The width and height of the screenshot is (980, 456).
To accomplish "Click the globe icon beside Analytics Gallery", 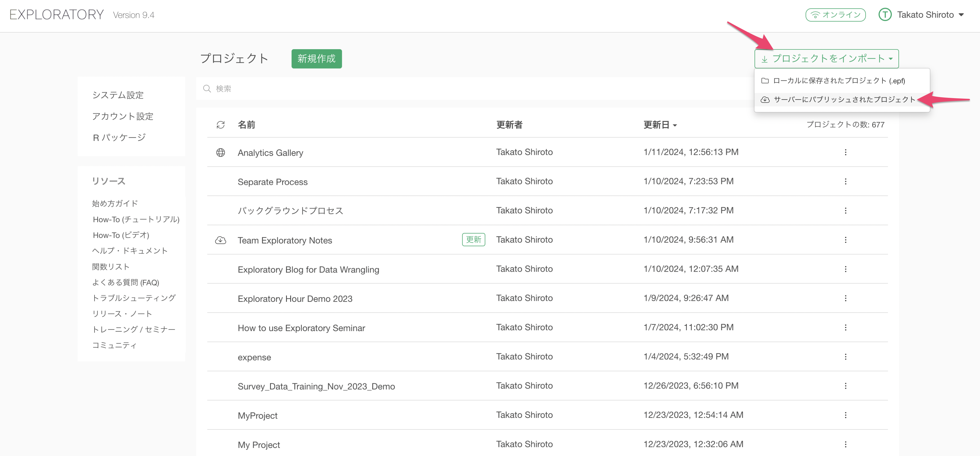I will 221,153.
